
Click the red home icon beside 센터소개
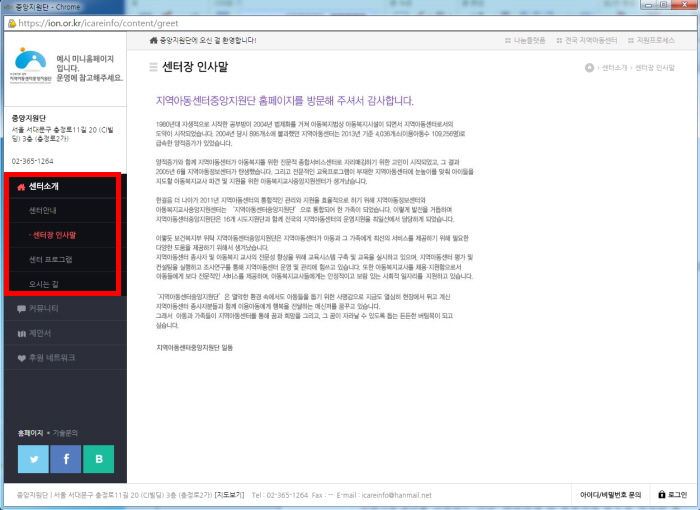click(x=21, y=187)
